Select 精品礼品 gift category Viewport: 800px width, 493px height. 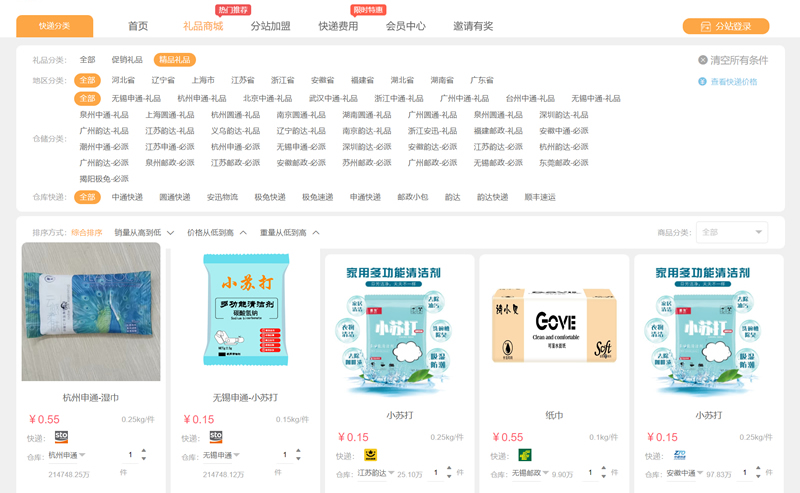(x=174, y=60)
